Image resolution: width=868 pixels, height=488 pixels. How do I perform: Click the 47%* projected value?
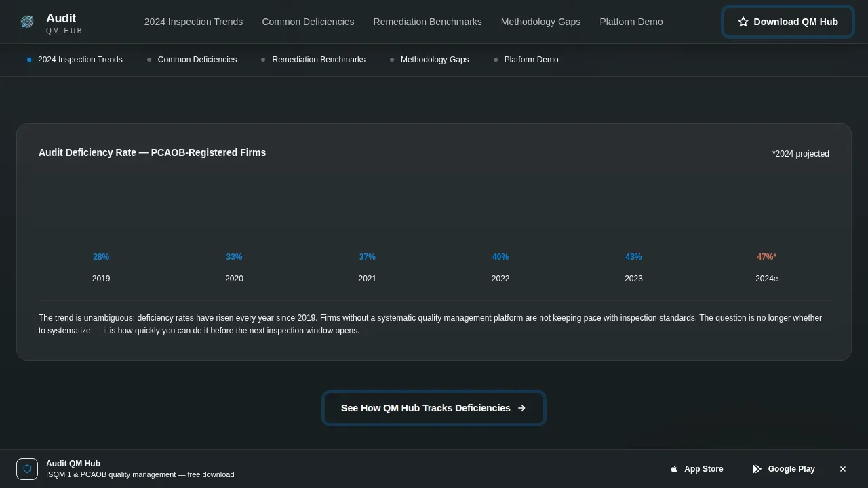click(x=766, y=257)
